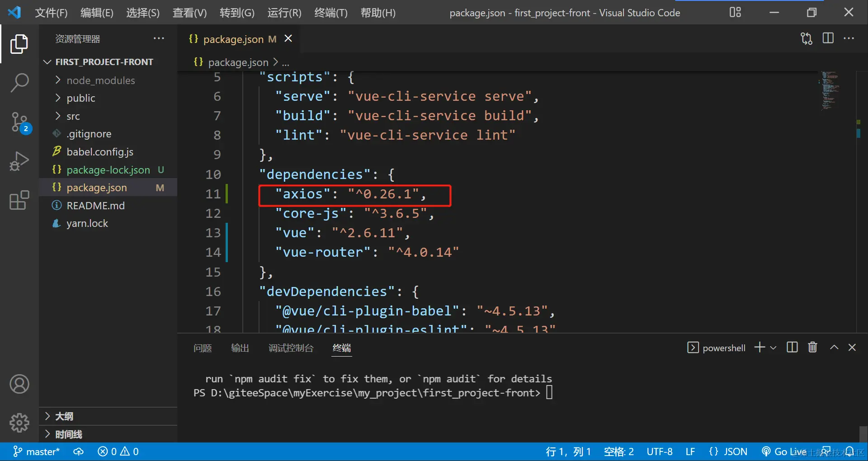
Task: Open the Extensions view
Action: pos(19,200)
